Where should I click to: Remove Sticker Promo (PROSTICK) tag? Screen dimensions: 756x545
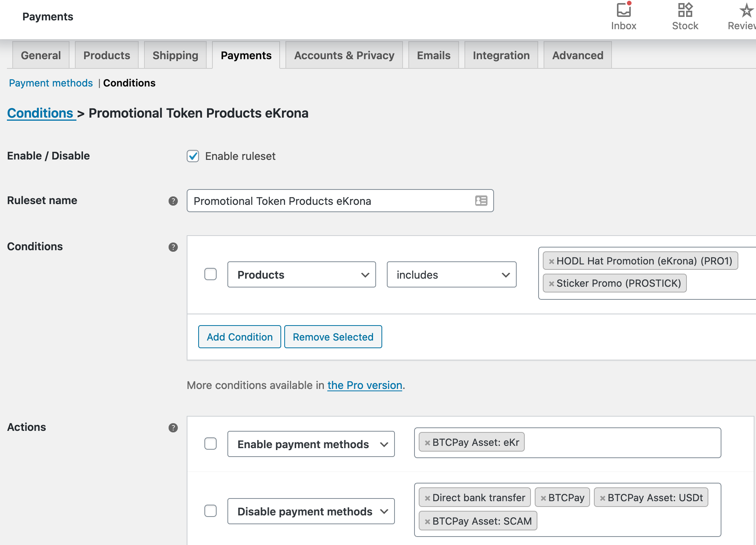[551, 284]
